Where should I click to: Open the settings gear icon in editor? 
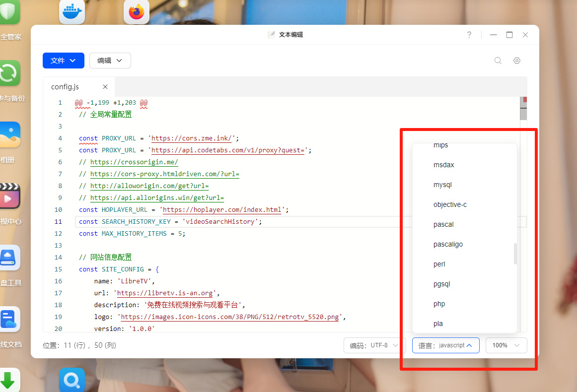pyautogui.click(x=517, y=61)
